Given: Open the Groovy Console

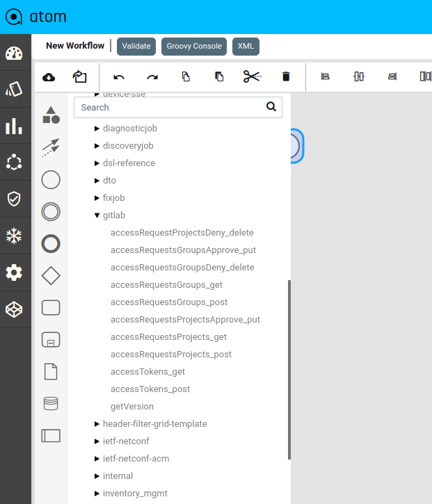Looking at the screenshot, I should [194, 47].
